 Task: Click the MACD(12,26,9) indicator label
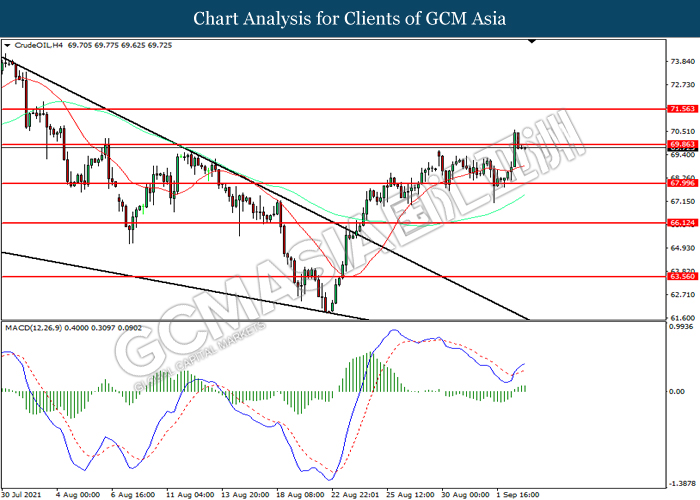33,328
